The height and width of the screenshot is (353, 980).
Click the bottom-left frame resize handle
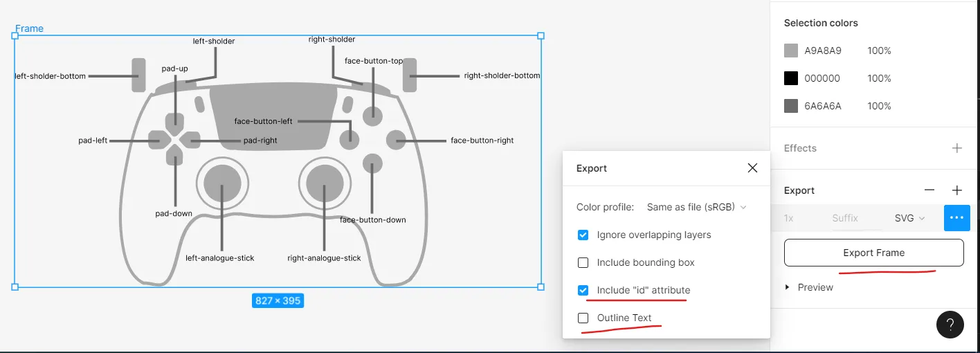point(15,287)
